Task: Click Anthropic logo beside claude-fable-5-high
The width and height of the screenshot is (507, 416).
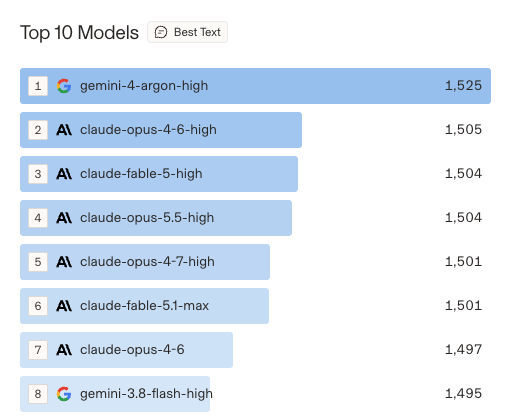Action: [64, 174]
